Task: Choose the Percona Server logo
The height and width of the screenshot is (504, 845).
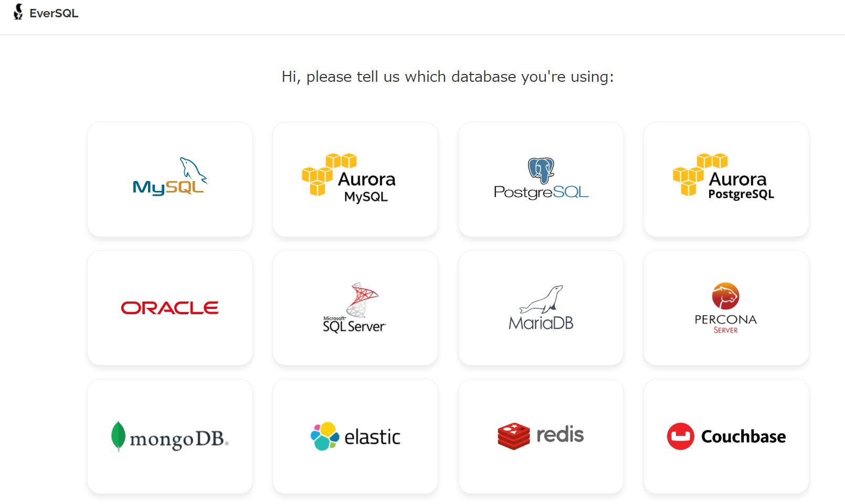Action: pyautogui.click(x=726, y=296)
